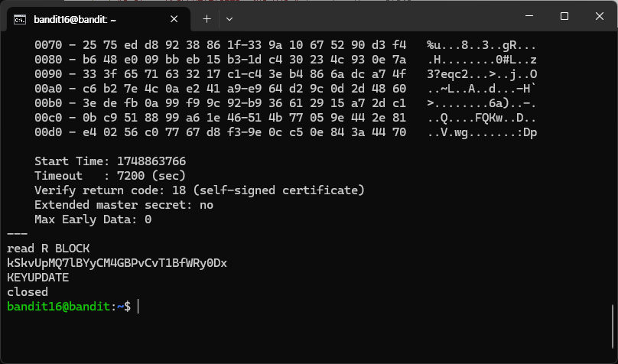Click the Verify return code line

point(200,190)
